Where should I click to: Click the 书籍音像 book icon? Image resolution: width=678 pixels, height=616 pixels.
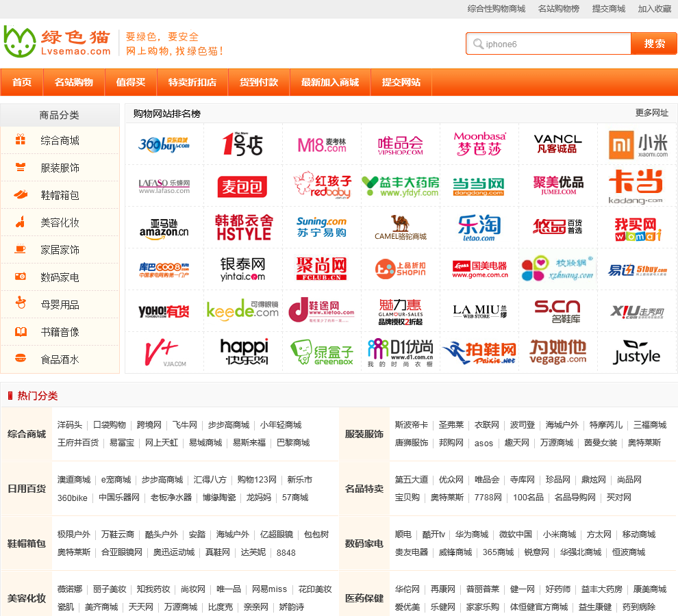[21, 331]
